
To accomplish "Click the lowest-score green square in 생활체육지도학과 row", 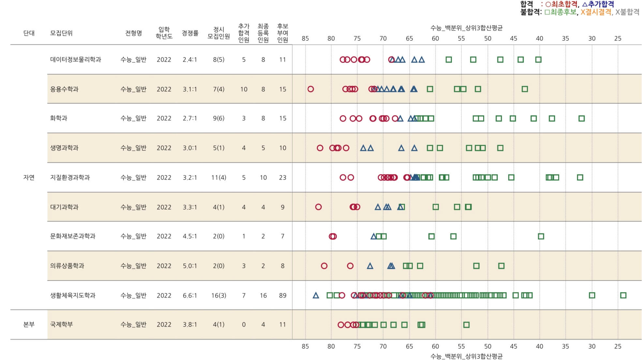I will coord(623,296).
